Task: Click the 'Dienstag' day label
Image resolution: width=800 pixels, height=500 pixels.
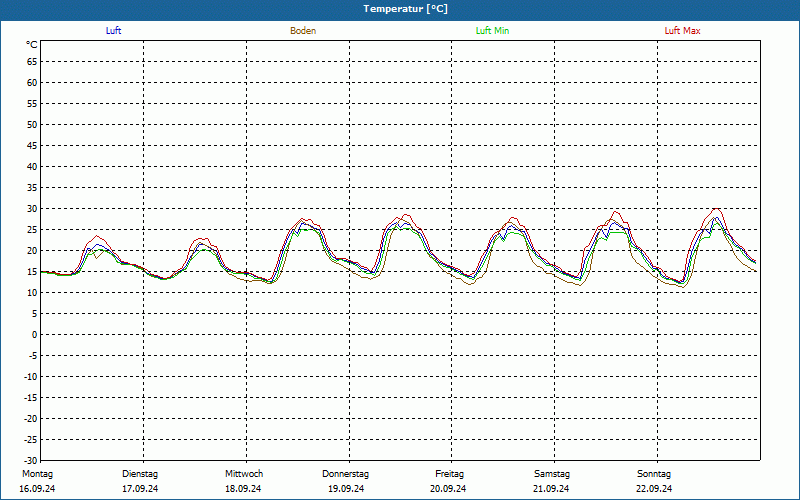Action: click(140, 474)
